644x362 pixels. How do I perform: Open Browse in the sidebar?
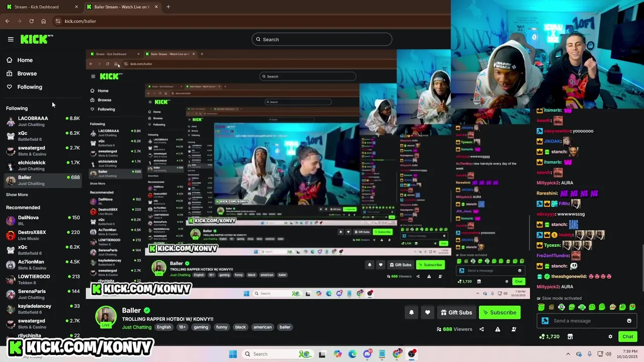27,73
